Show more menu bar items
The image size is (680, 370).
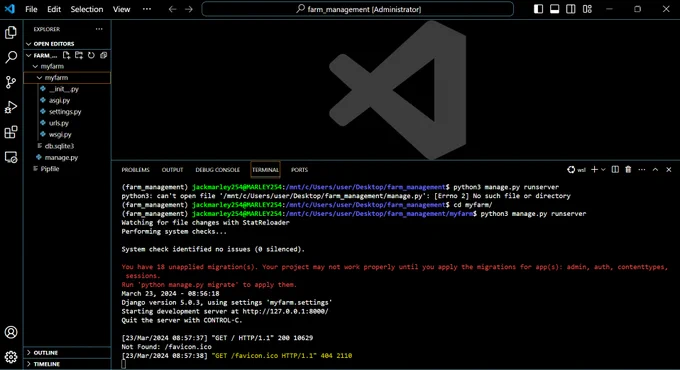pos(147,9)
